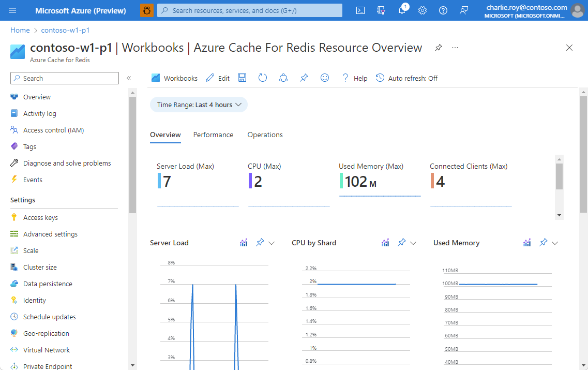Viewport: 588px width, 370px height.
Task: Refresh the workbook data
Action: [x=262, y=78]
